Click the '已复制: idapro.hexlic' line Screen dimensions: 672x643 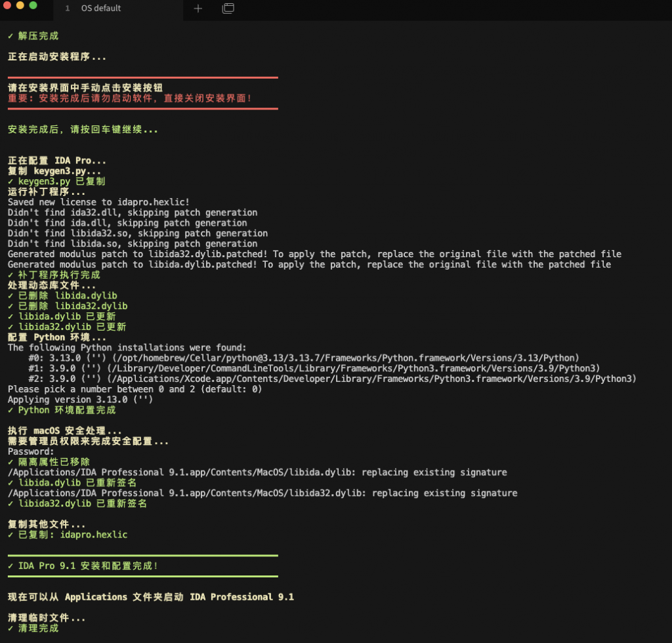click(68, 535)
